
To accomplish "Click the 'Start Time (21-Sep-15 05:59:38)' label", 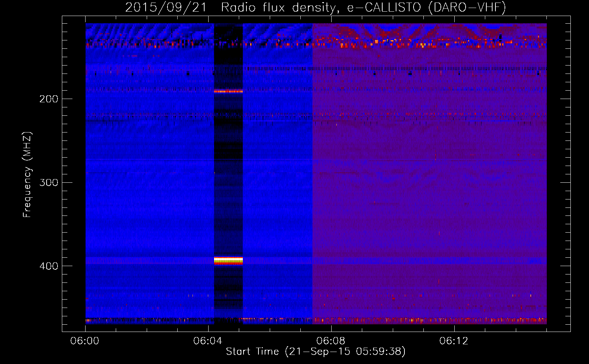I will [316, 352].
